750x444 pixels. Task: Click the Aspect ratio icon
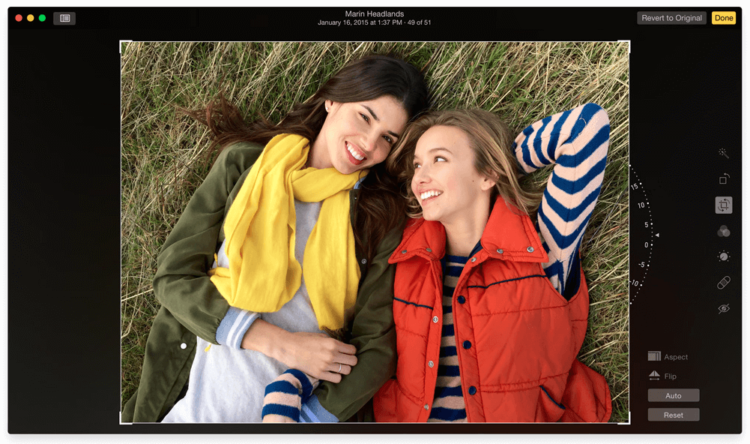pyautogui.click(x=654, y=356)
